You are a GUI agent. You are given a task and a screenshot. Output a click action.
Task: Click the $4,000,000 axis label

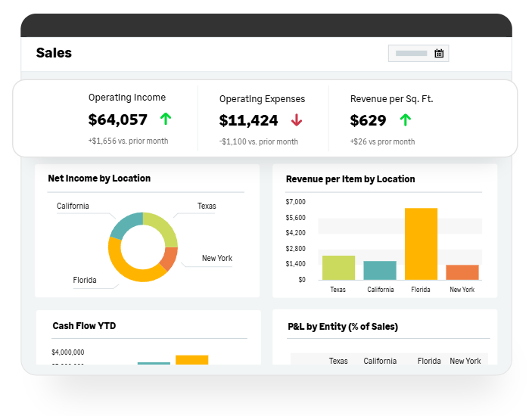click(x=68, y=352)
